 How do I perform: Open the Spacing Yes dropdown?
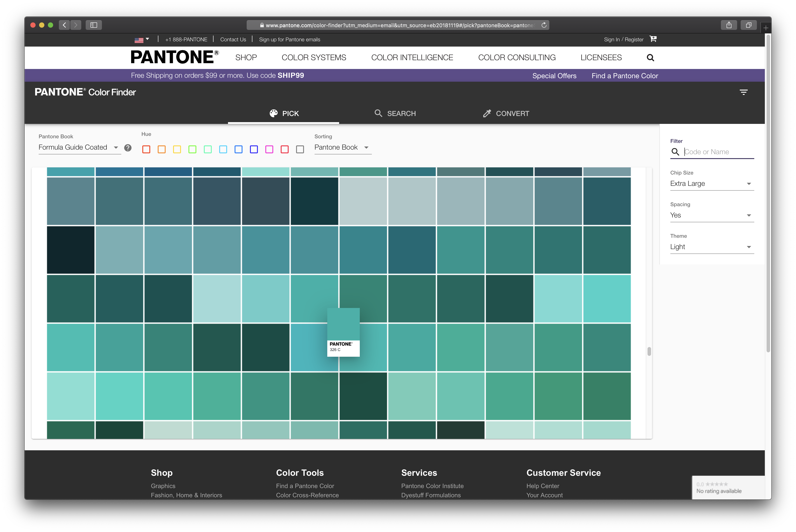712,215
